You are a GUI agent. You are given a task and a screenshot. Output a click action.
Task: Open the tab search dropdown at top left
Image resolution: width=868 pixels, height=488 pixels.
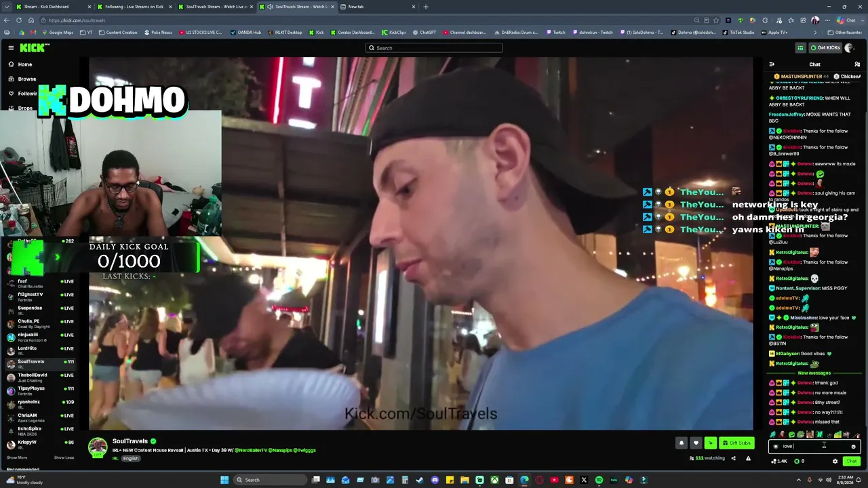tap(8, 7)
